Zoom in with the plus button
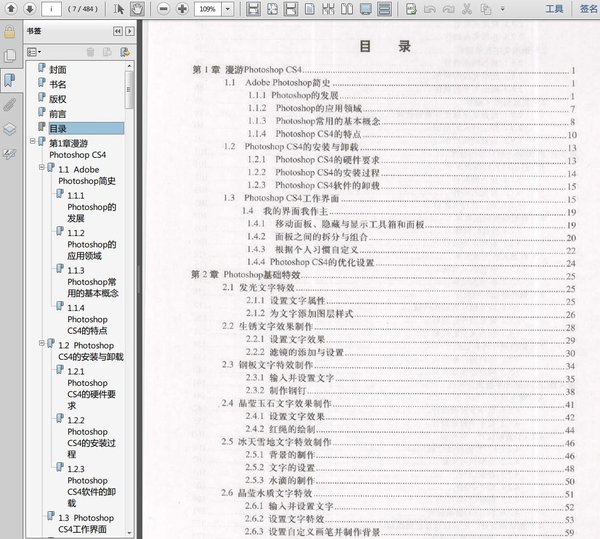This screenshot has width=600, height=539. [182, 9]
